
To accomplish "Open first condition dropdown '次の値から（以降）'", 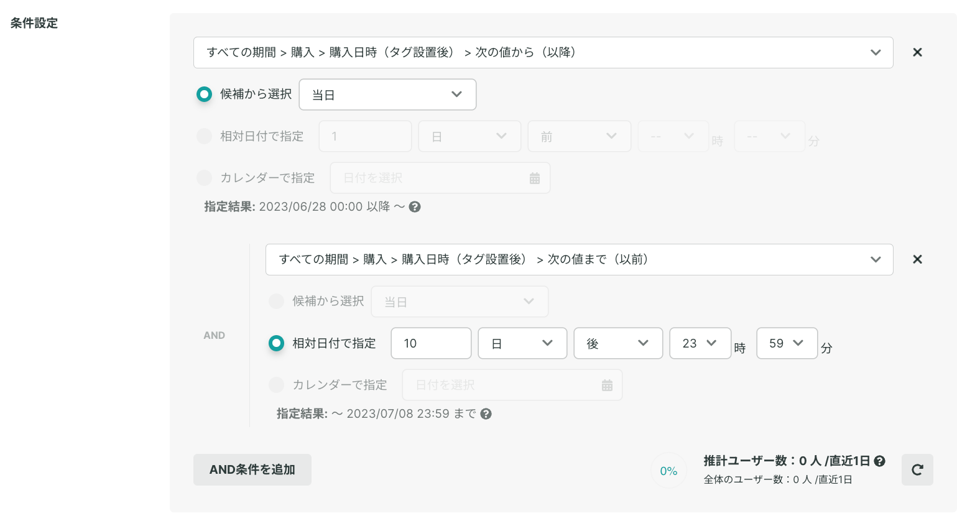I will (543, 52).
